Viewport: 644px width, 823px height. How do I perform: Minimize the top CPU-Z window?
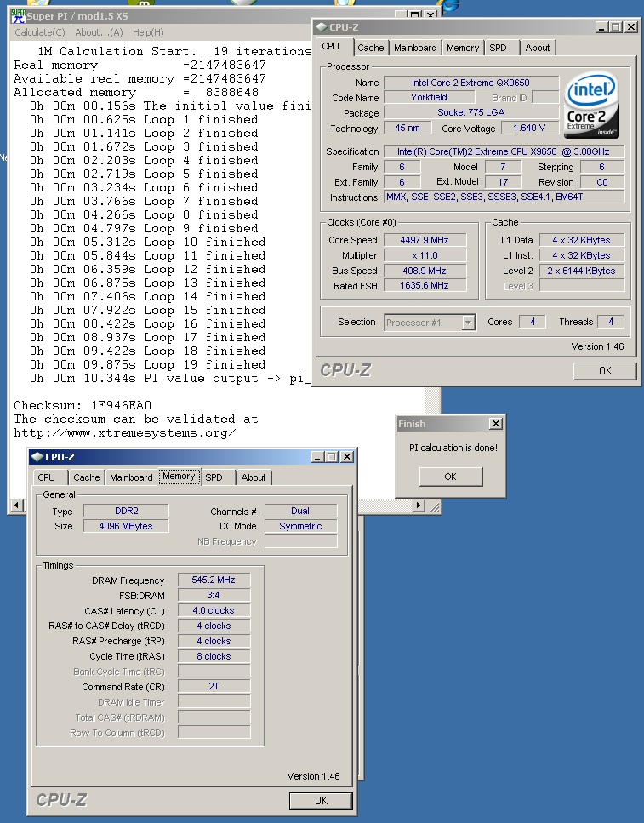click(x=601, y=27)
